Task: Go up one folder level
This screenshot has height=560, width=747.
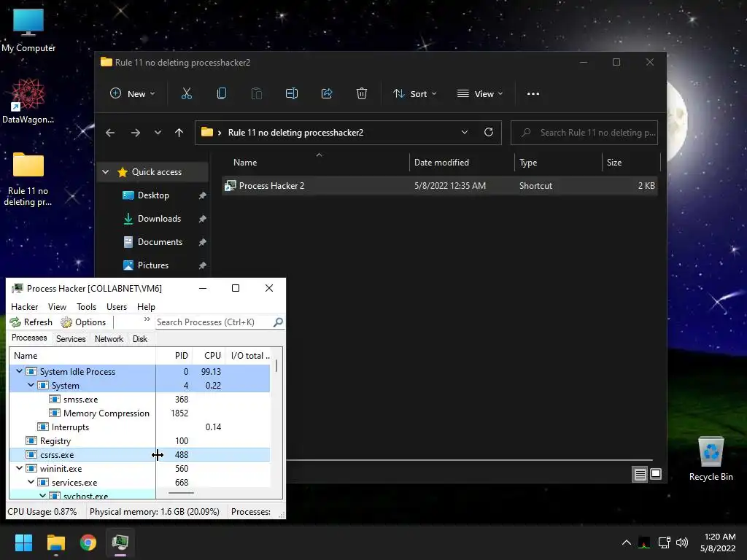Action: [x=179, y=133]
